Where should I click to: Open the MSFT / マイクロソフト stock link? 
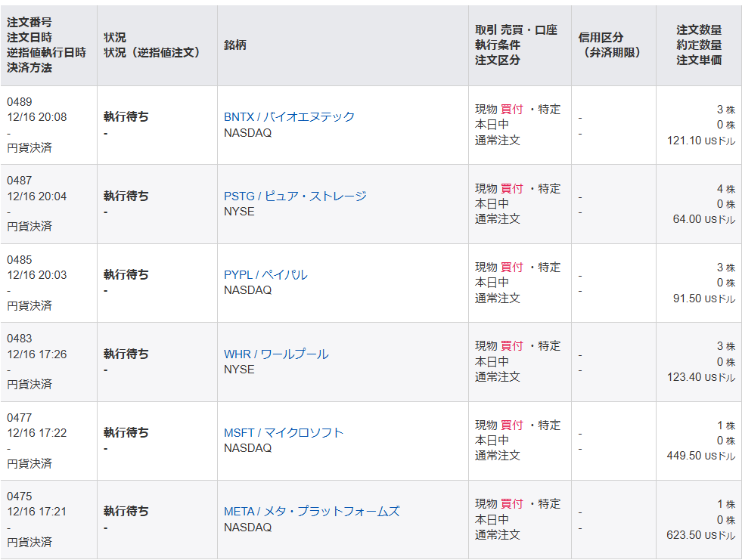(x=284, y=433)
